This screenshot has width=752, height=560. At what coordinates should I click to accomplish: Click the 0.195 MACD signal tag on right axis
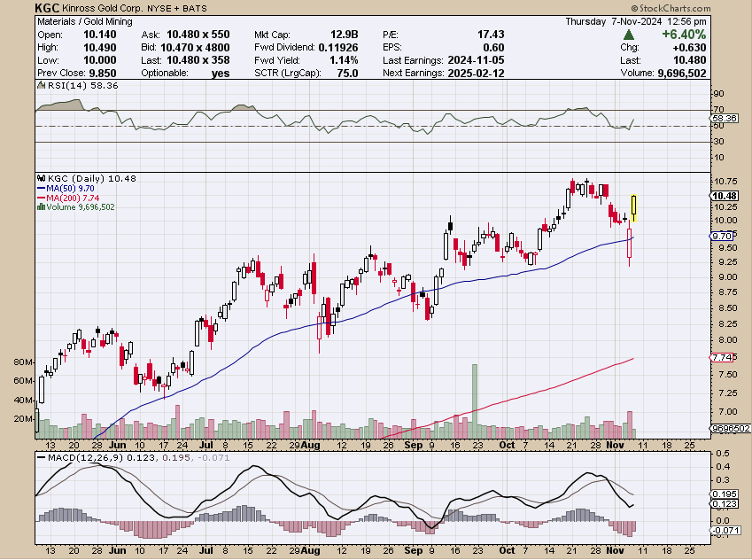click(725, 494)
